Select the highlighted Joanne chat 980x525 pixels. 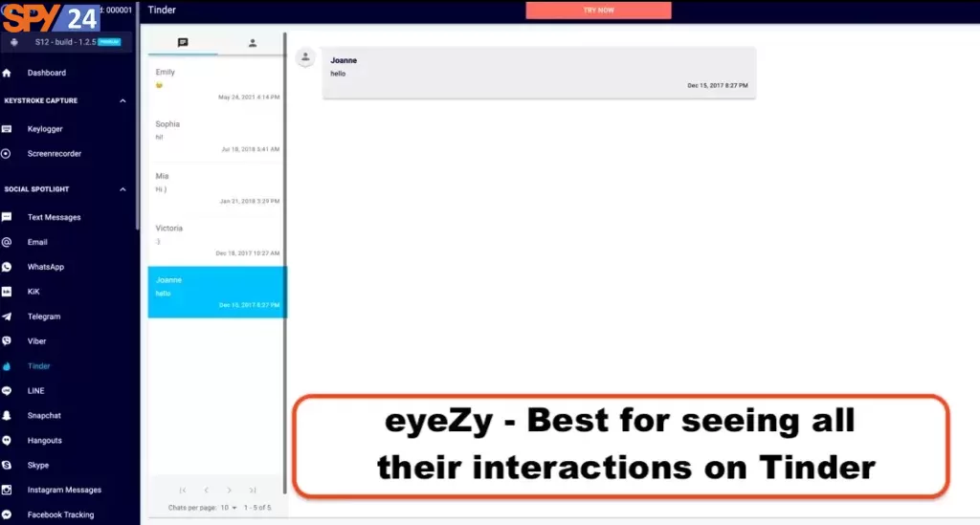point(217,293)
